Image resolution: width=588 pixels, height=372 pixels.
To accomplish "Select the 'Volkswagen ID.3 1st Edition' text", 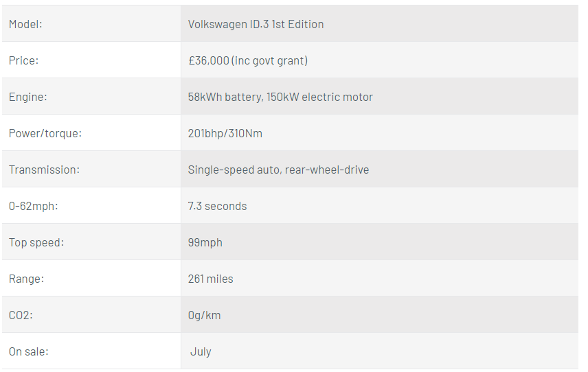I will tap(256, 24).
